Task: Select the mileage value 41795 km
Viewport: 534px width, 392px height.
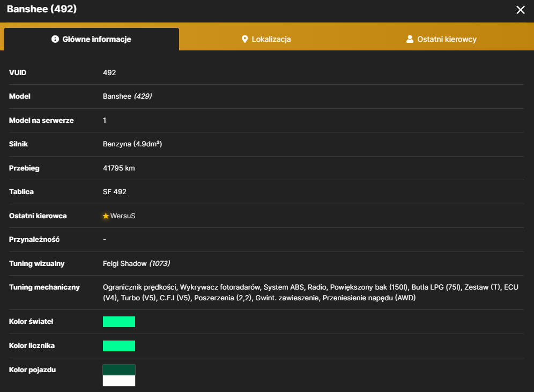Action: click(x=119, y=168)
